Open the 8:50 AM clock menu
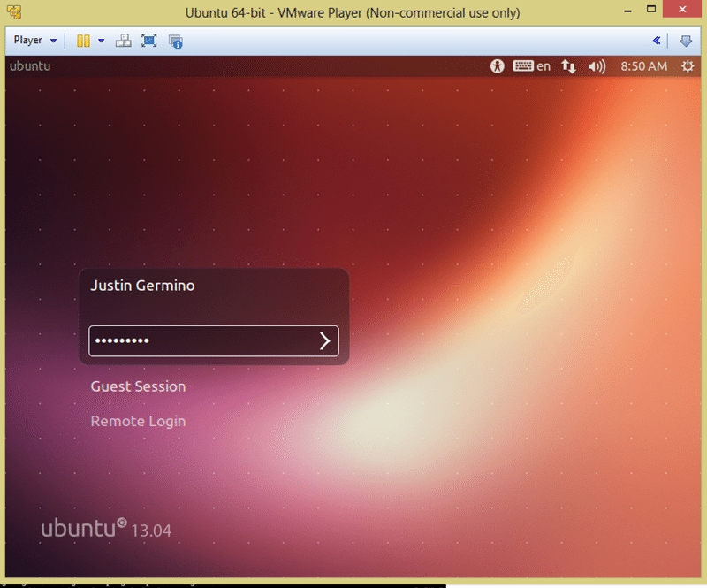Screen dimensions: 707x588 (x=644, y=66)
